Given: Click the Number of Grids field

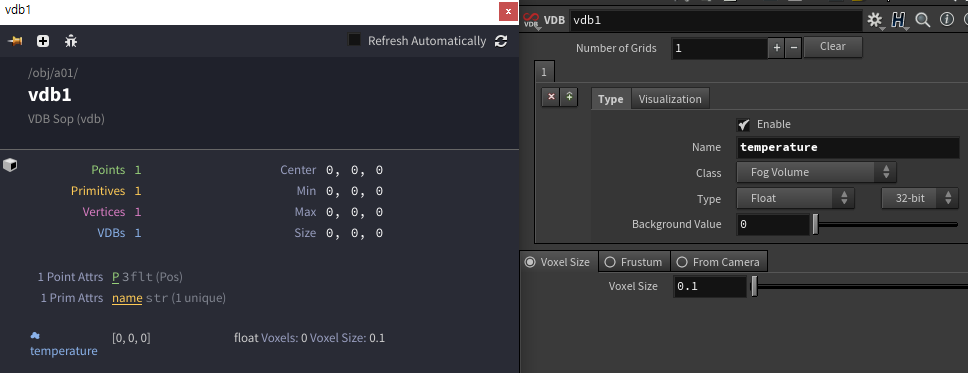Looking at the screenshot, I should 719,48.
